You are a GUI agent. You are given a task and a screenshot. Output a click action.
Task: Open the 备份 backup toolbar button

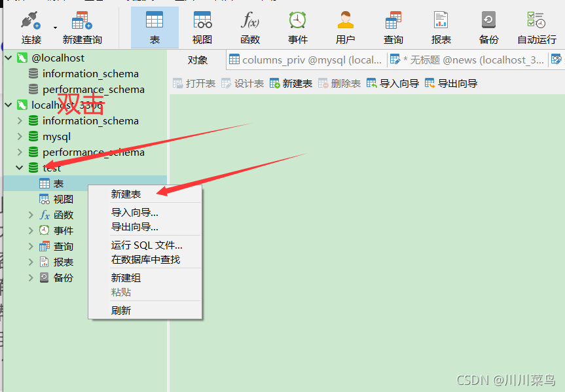488,27
